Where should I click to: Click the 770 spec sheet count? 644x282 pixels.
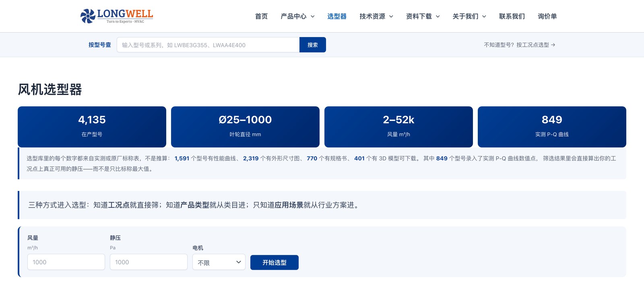click(312, 158)
